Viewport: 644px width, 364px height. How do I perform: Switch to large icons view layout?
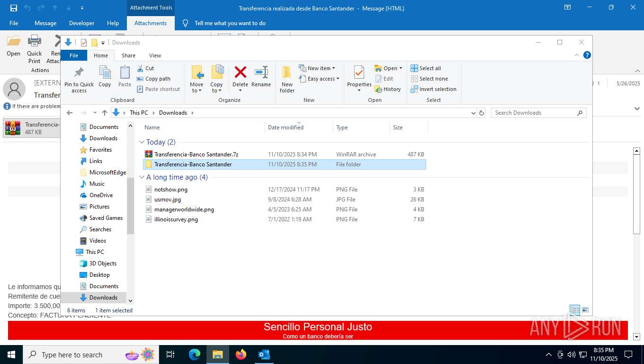coord(585,310)
